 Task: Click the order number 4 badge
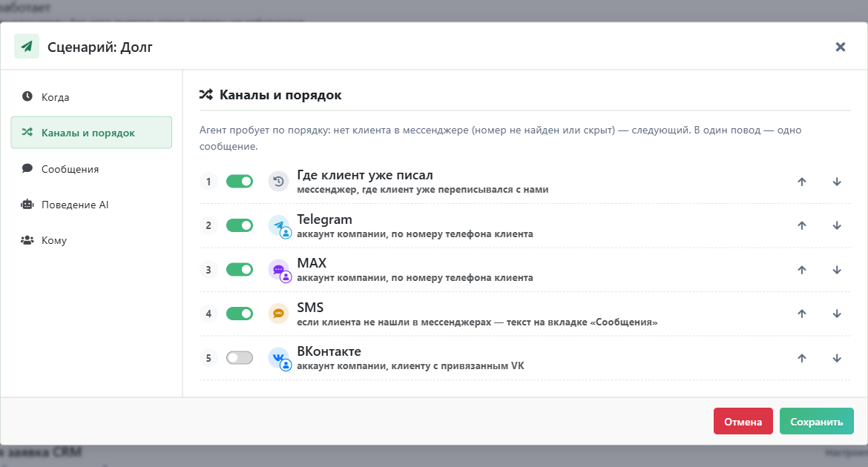pyautogui.click(x=208, y=314)
